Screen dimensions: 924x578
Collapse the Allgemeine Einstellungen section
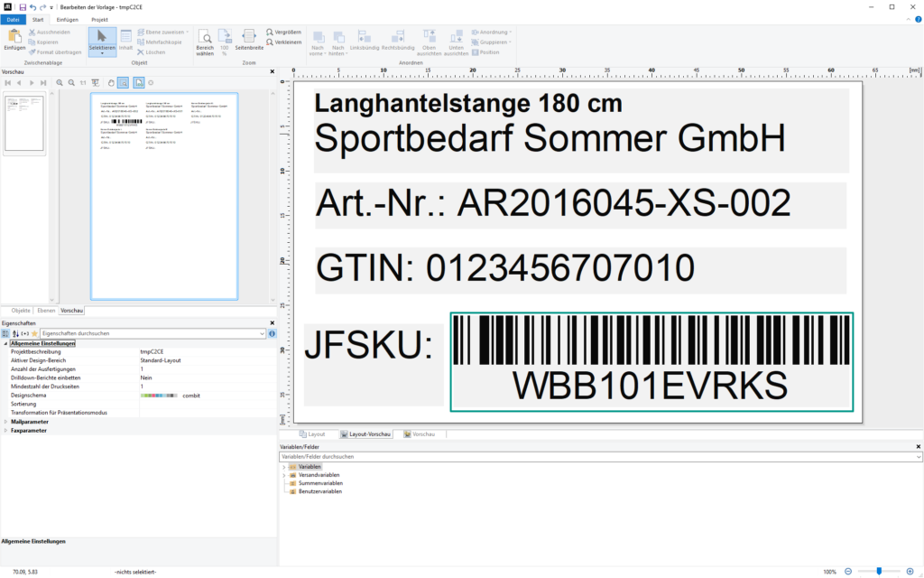[x=6, y=343]
